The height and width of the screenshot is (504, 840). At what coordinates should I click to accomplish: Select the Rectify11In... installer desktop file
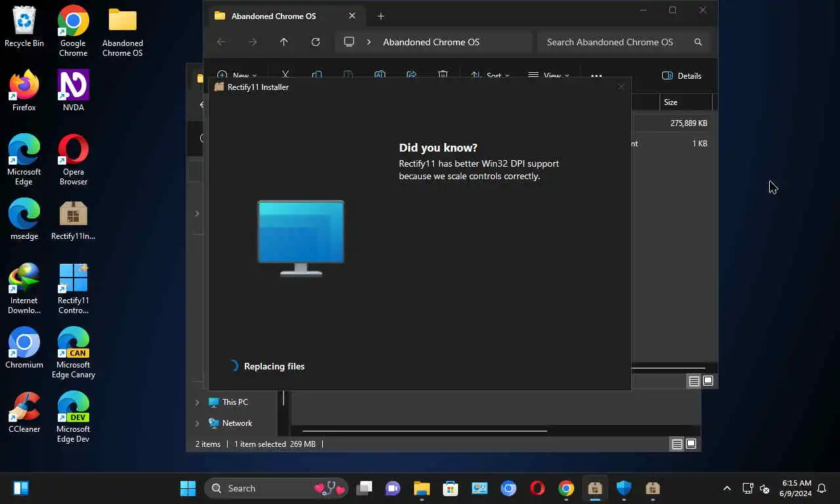coord(73,219)
